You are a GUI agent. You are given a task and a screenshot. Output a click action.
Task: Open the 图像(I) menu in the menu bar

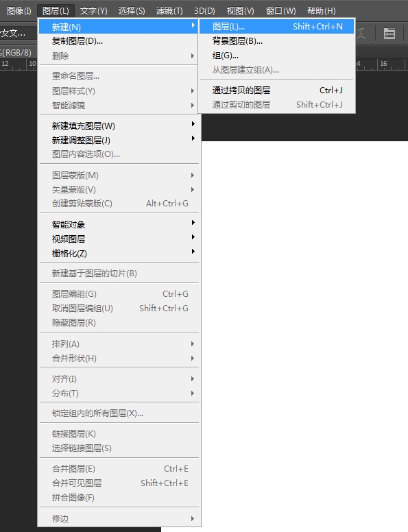(x=19, y=11)
